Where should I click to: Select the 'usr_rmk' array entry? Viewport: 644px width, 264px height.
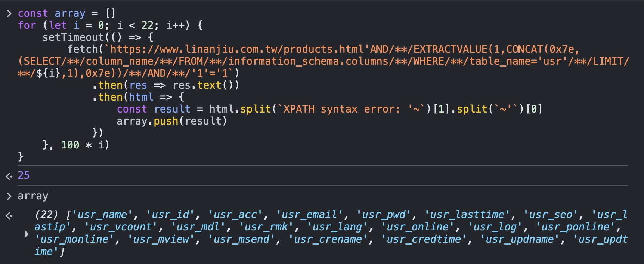pos(266,227)
